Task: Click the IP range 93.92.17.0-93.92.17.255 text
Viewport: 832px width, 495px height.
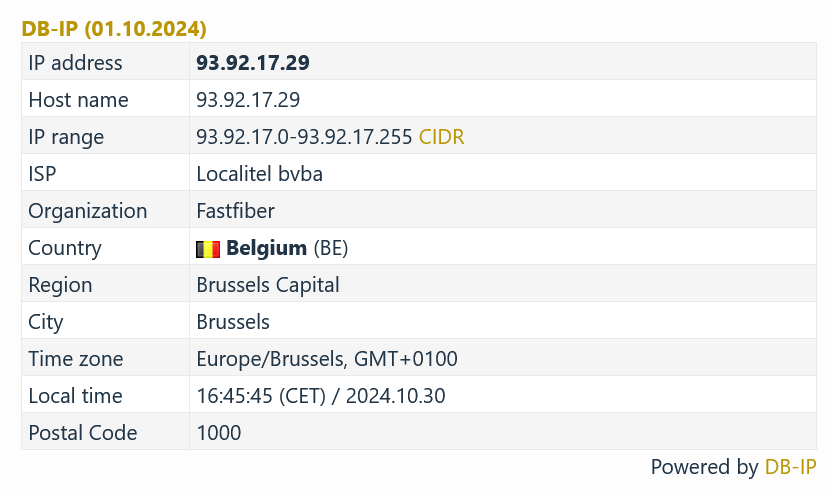Action: [304, 137]
